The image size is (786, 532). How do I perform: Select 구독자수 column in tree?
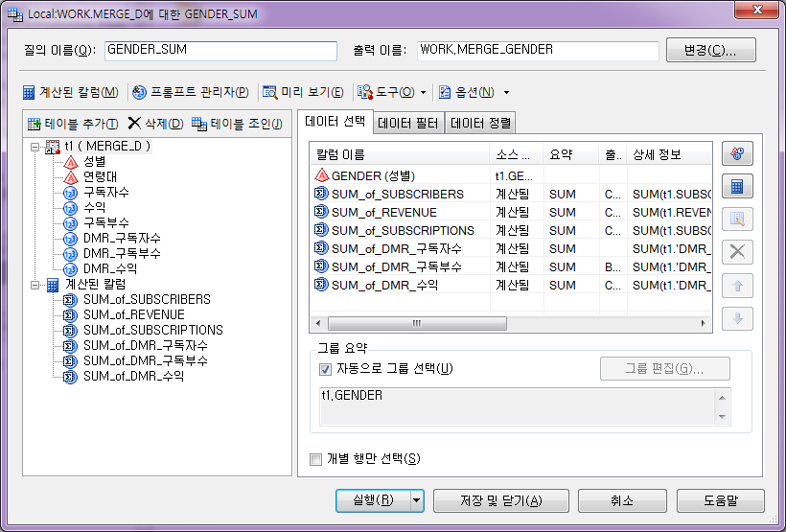coord(105,192)
